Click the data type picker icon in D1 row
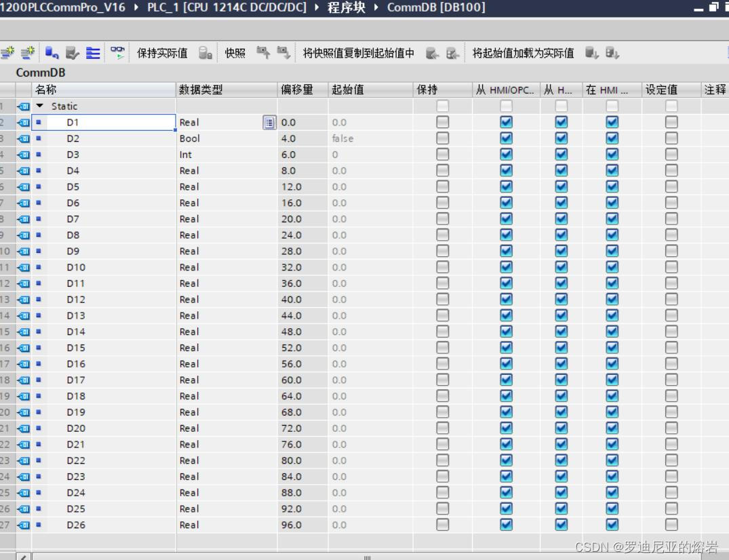 (x=269, y=122)
